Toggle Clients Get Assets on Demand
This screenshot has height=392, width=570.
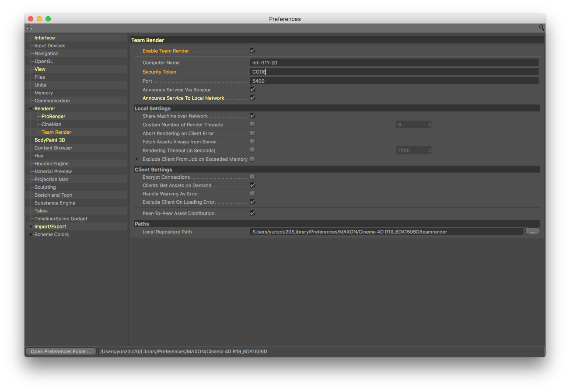pos(252,185)
